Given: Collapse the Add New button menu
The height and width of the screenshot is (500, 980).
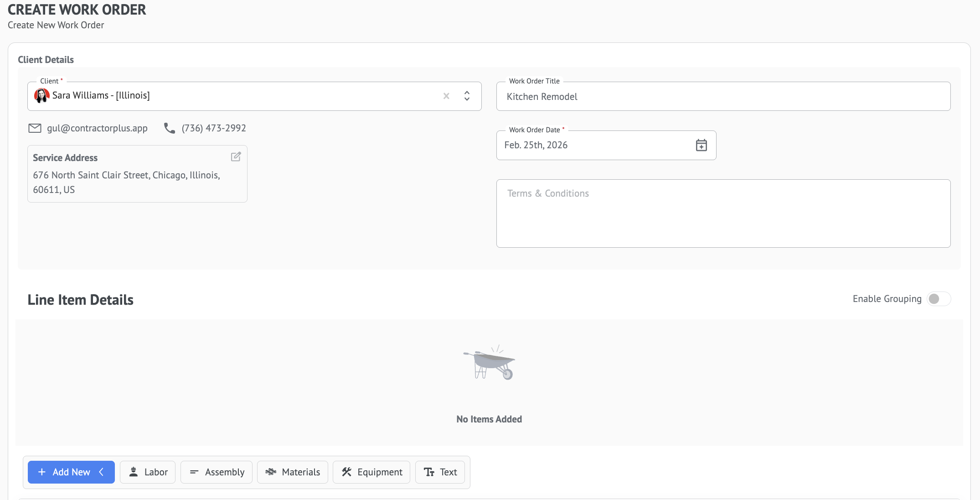Looking at the screenshot, I should click(71, 472).
